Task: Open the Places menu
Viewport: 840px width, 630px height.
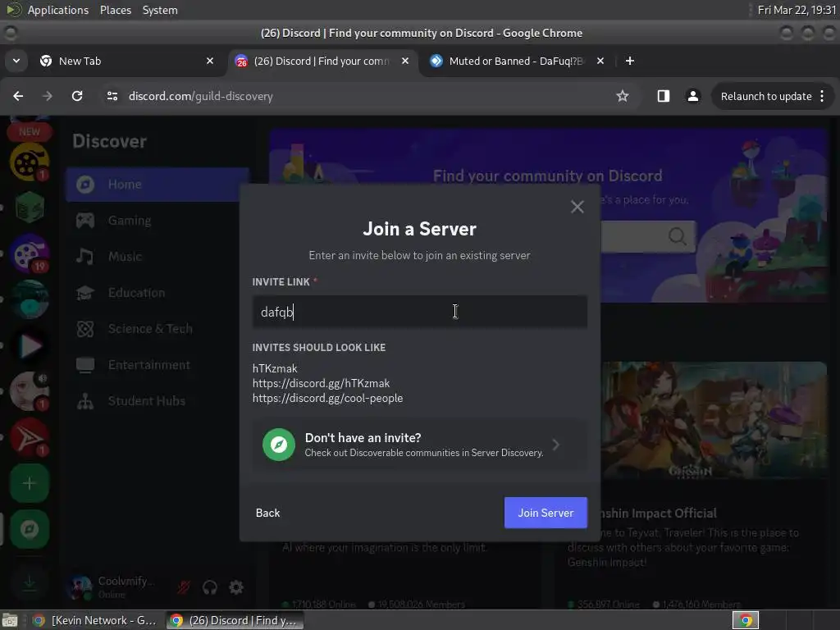Action: tap(115, 10)
